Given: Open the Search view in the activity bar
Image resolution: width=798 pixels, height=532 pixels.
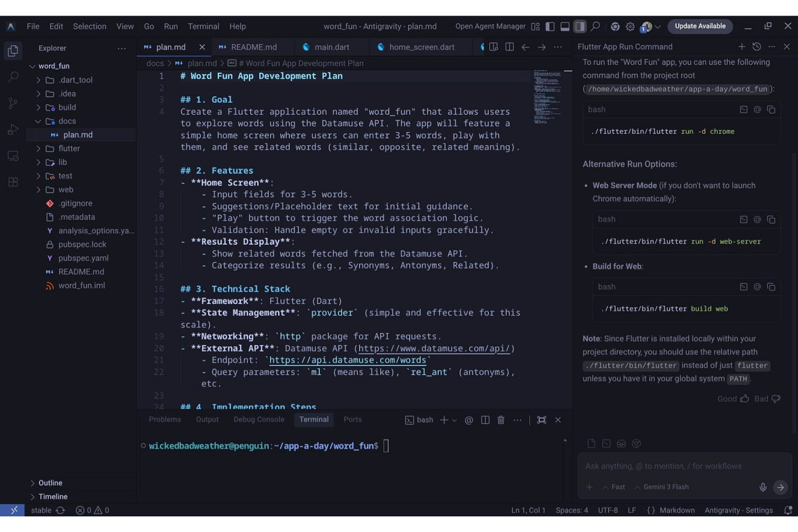Looking at the screenshot, I should tap(13, 77).
